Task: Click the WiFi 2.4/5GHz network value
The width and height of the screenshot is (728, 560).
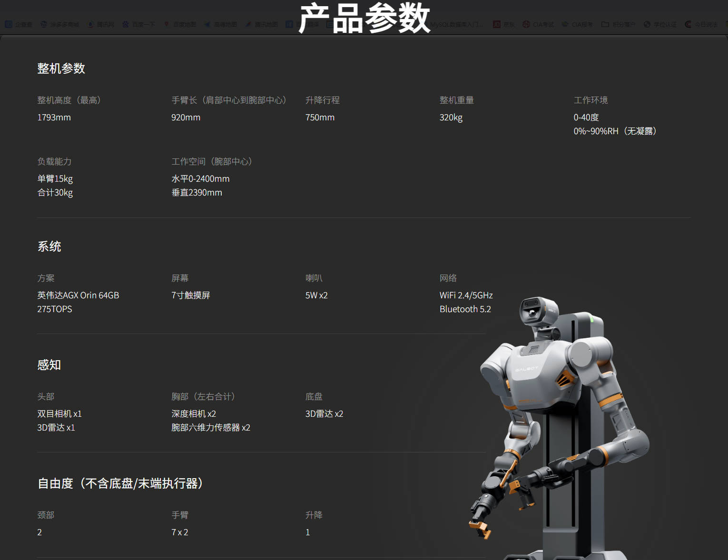Action: 466,295
